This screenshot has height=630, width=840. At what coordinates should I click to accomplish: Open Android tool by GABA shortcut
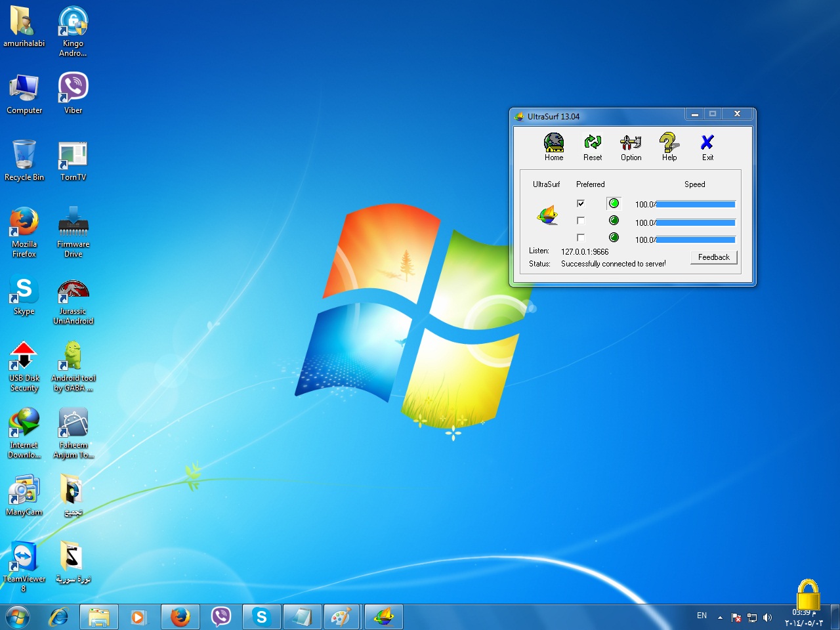(73, 366)
